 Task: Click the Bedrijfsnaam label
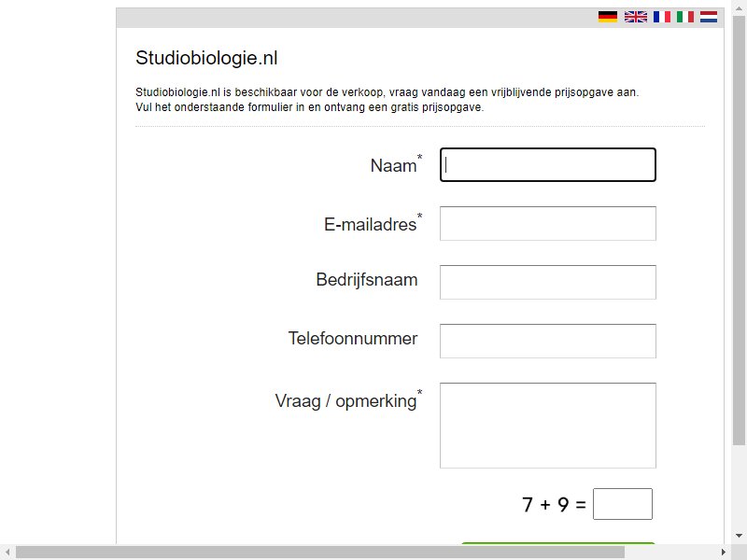click(x=366, y=279)
